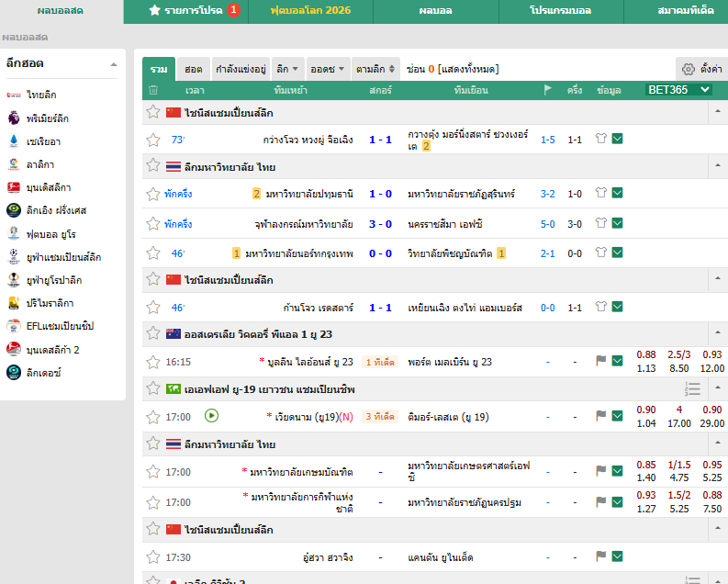Favorite the มหาวิทยาลัยปทุมธานี match star
This screenshot has width=728, height=584.
[x=153, y=194]
